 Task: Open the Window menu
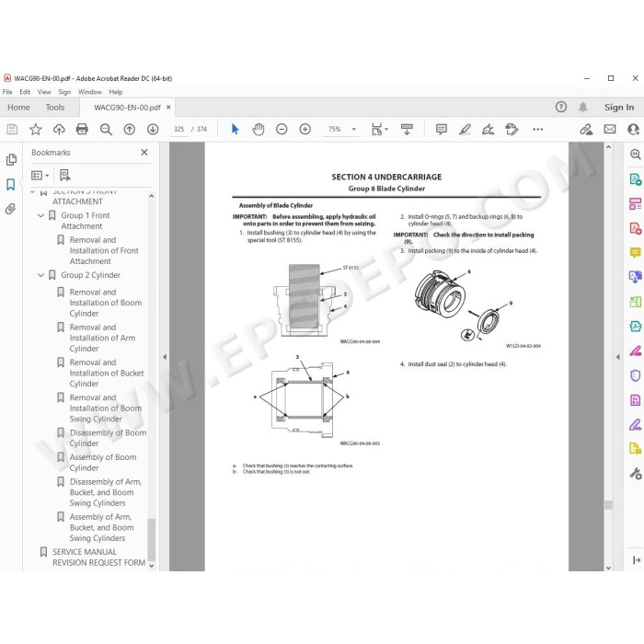[x=89, y=92]
